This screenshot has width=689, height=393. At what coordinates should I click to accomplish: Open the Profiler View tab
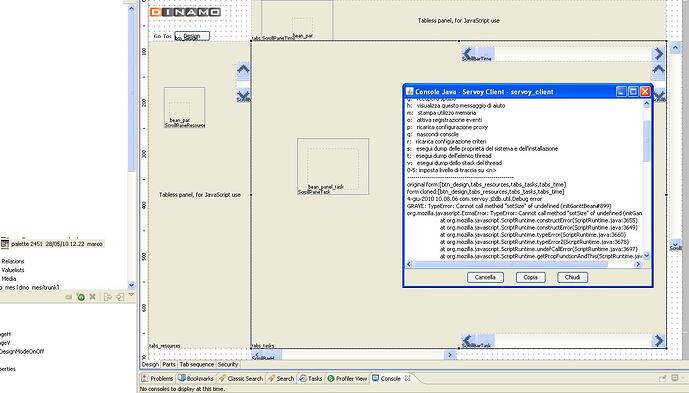[x=347, y=378]
